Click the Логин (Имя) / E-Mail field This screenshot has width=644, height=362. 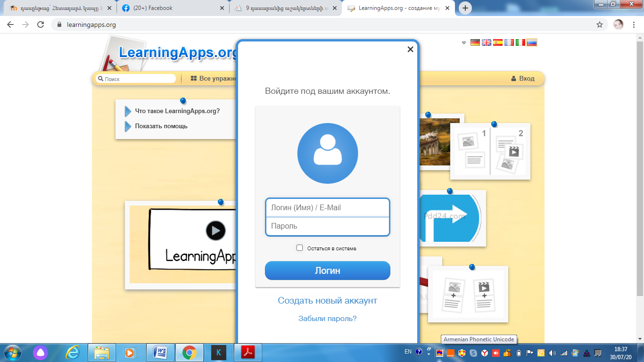tap(328, 208)
